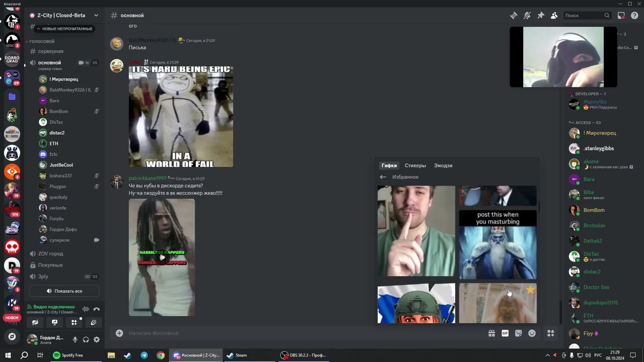The image size is (644, 362).
Task: Send a gift with the gift icon
Action: pos(492,333)
